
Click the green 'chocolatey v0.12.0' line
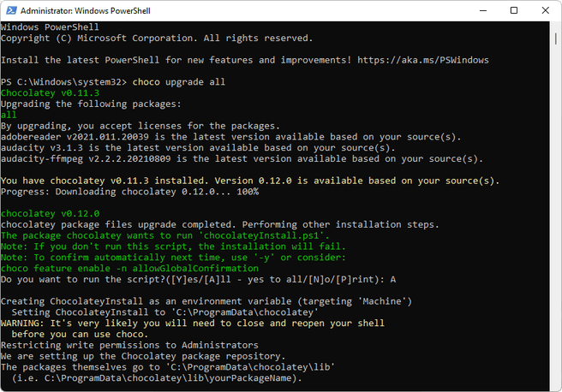pyautogui.click(x=51, y=214)
